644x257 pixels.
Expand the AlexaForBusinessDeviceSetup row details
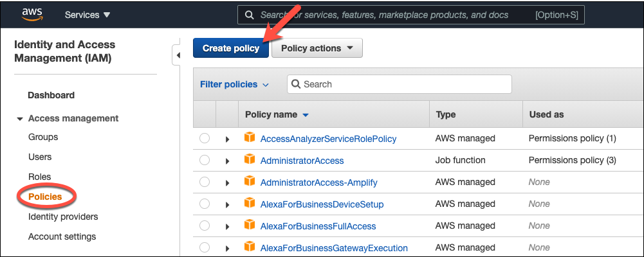pyautogui.click(x=227, y=204)
